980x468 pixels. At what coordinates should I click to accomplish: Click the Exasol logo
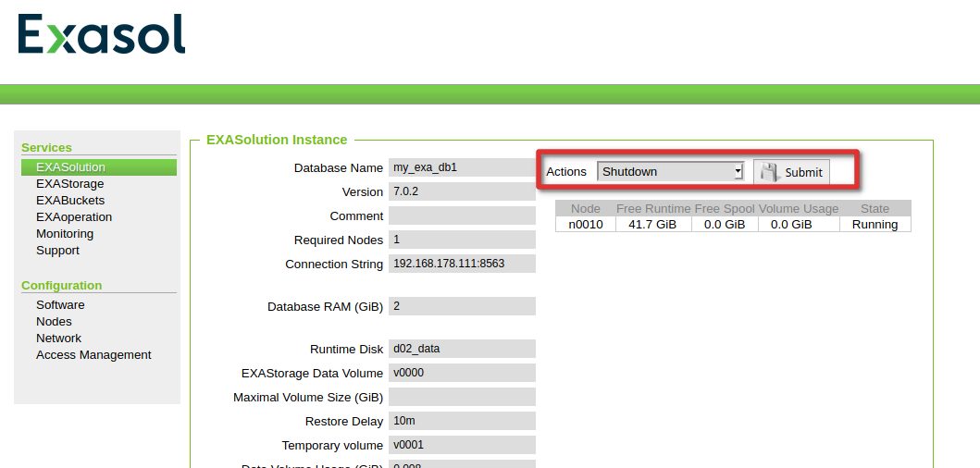(x=102, y=34)
